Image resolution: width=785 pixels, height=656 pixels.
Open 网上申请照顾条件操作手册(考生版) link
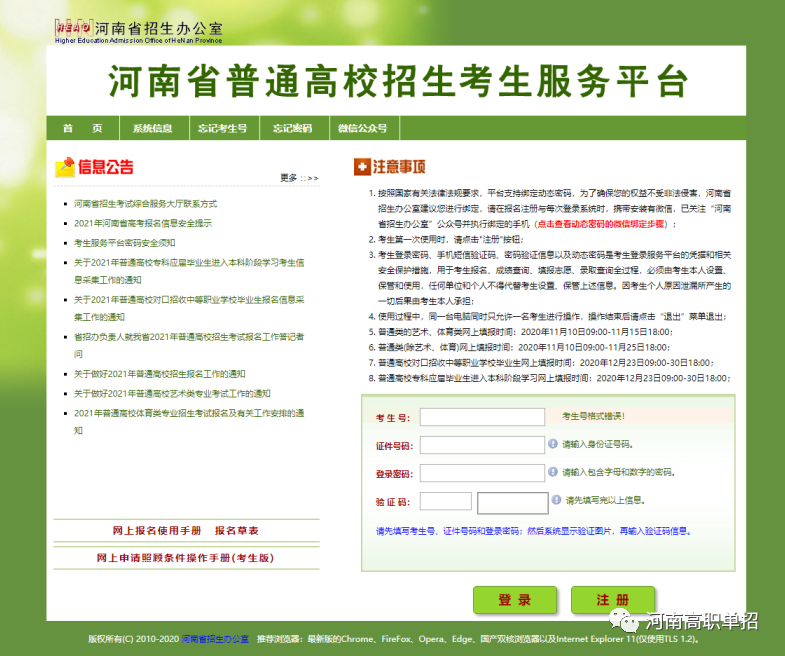pyautogui.click(x=185, y=558)
